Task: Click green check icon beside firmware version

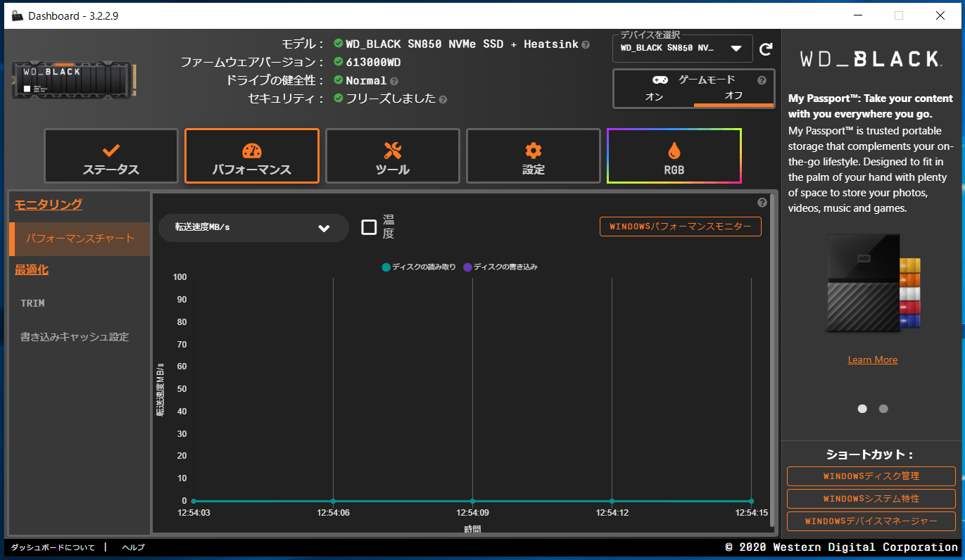Action: click(339, 62)
